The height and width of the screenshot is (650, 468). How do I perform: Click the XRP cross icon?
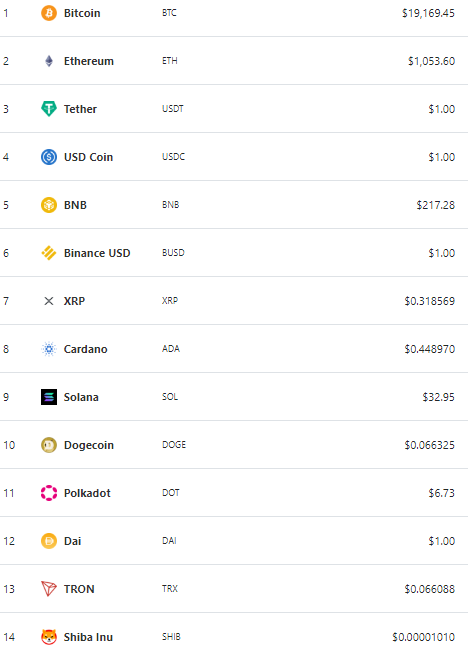[x=48, y=301]
